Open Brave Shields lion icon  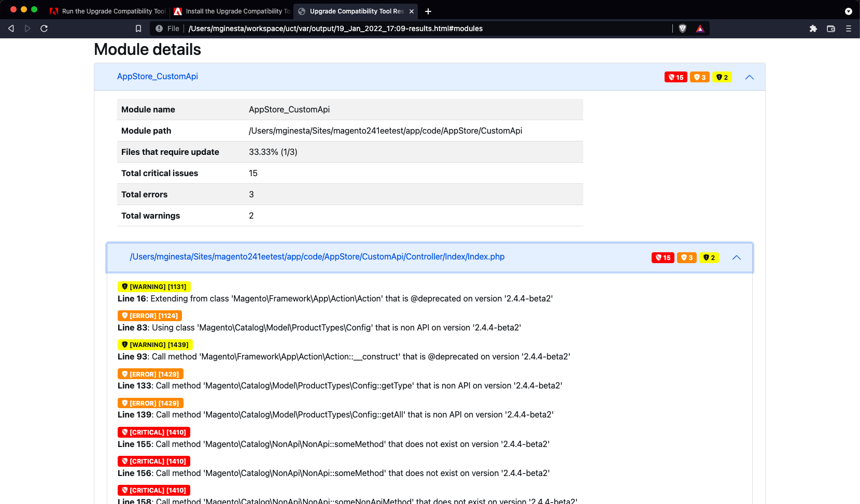point(683,28)
